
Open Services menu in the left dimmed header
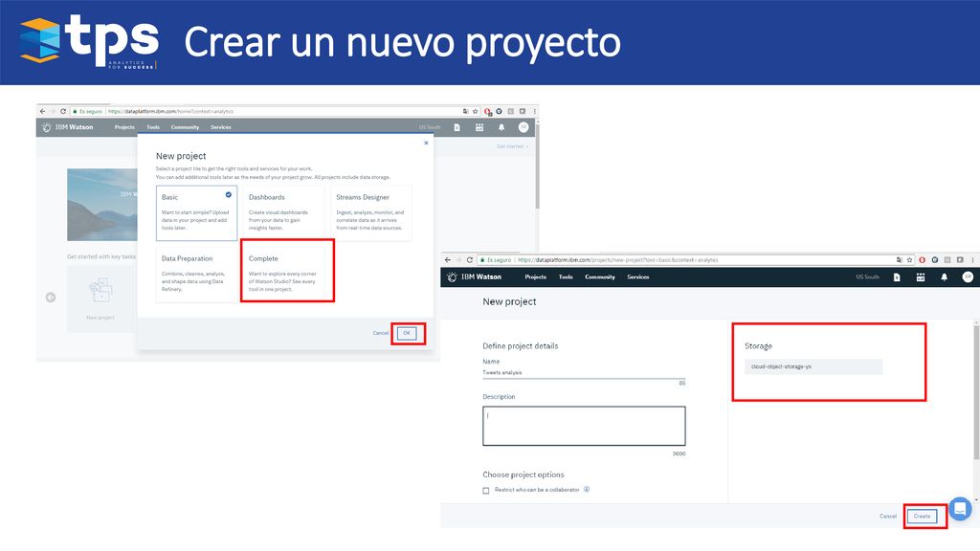coord(221,127)
